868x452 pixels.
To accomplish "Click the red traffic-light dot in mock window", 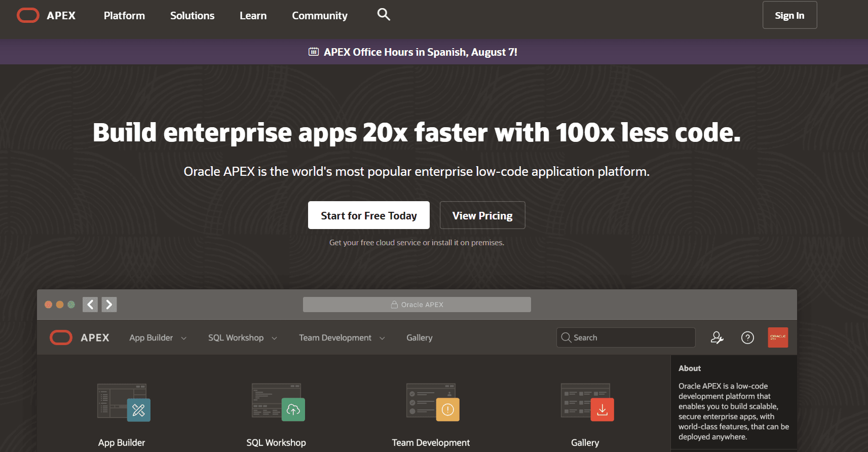I will point(49,305).
